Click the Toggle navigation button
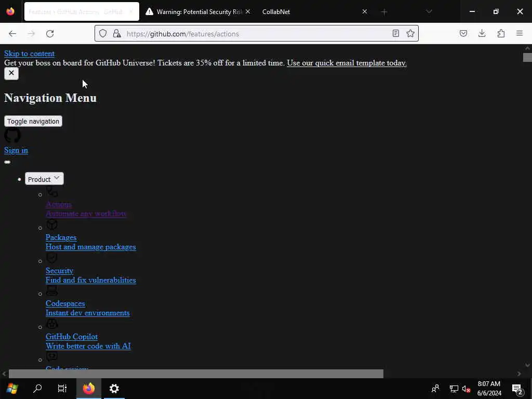Screen dimensions: 532x399 tap(33, 121)
